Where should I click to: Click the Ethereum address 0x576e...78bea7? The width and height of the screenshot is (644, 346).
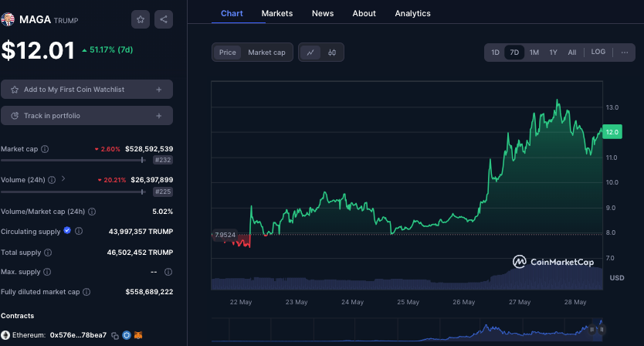tap(78, 335)
